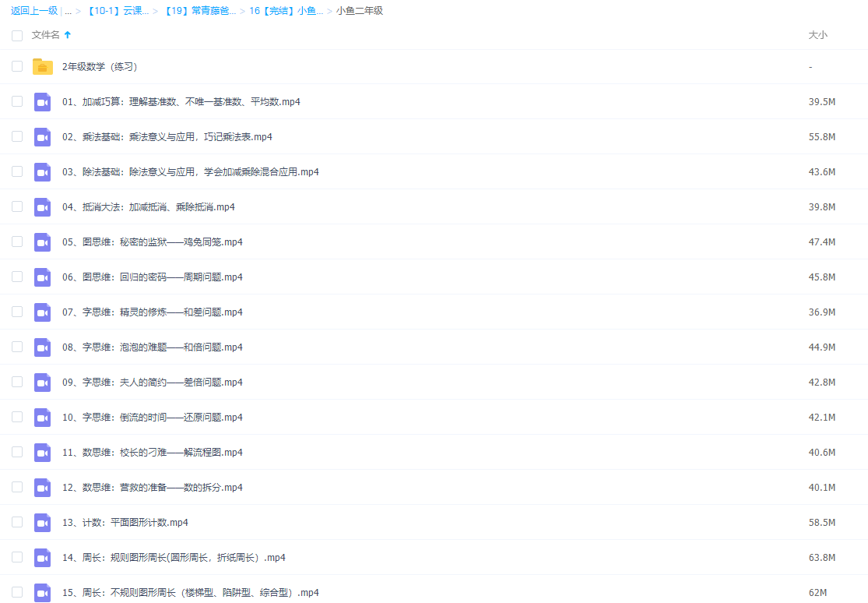
Task: Click 返回上一级 to go back
Action: [33, 11]
